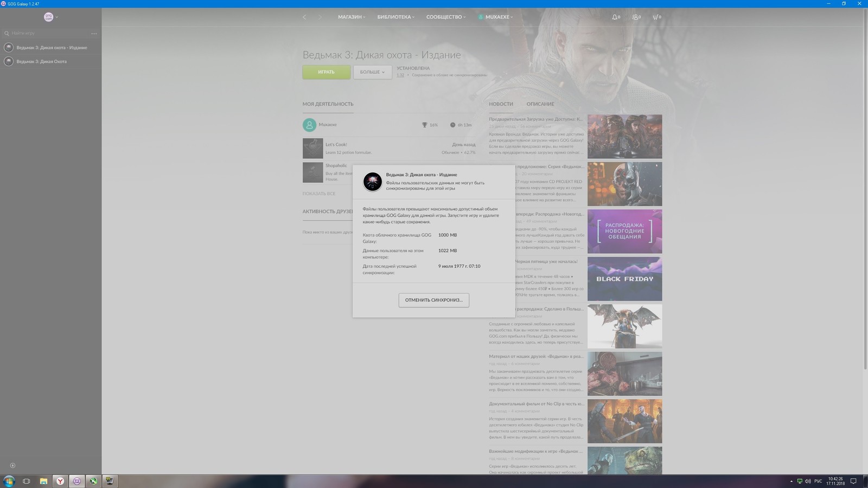Viewport: 868px width, 488px height.
Task: Click the trophy achievements icon showing 16%
Action: [x=424, y=125]
